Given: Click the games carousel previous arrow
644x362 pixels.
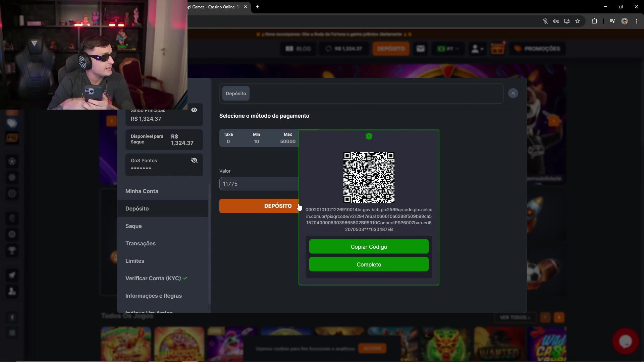Looking at the screenshot, I should [545, 317].
